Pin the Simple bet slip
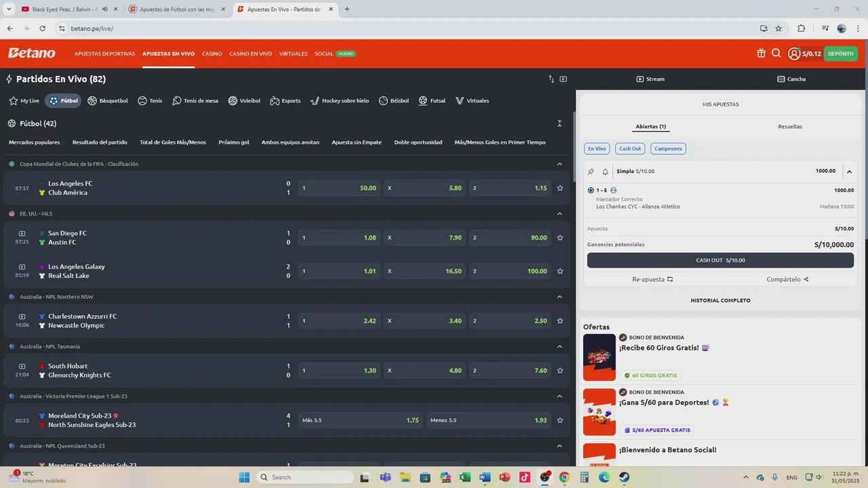868x488 pixels. coord(591,171)
